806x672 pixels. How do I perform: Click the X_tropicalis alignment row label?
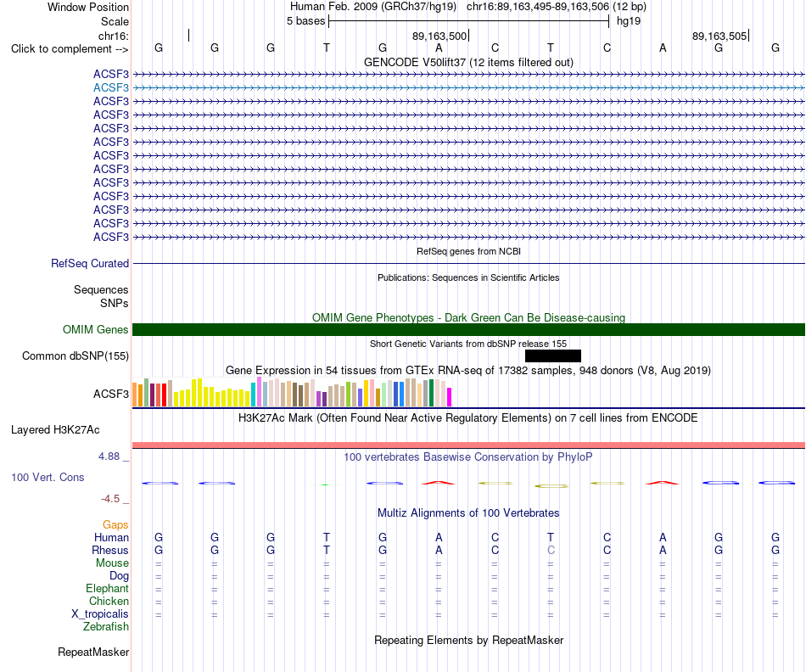point(100,614)
